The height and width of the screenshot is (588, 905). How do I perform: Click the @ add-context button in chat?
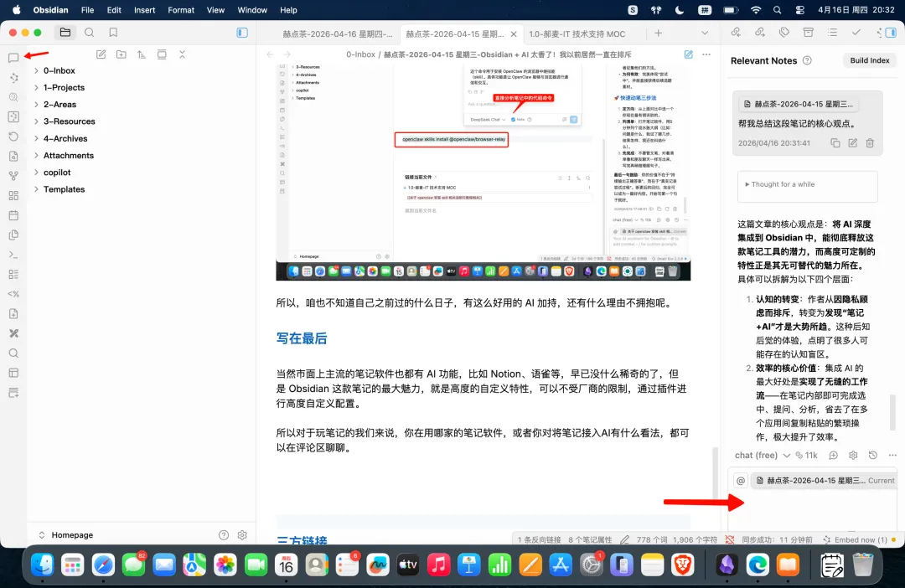click(x=741, y=480)
